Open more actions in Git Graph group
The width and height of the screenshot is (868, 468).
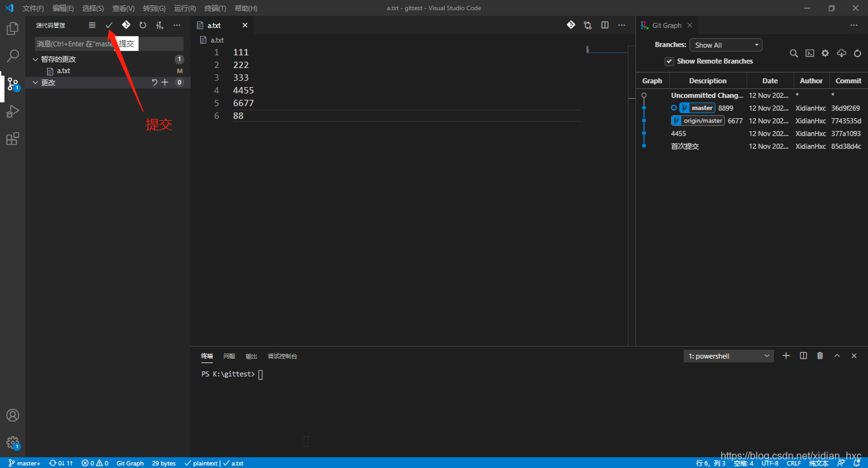pyautogui.click(x=854, y=25)
